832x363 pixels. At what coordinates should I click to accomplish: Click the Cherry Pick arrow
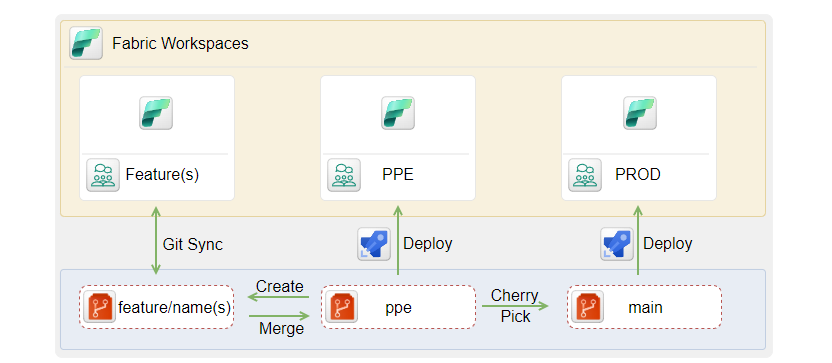[x=515, y=306]
